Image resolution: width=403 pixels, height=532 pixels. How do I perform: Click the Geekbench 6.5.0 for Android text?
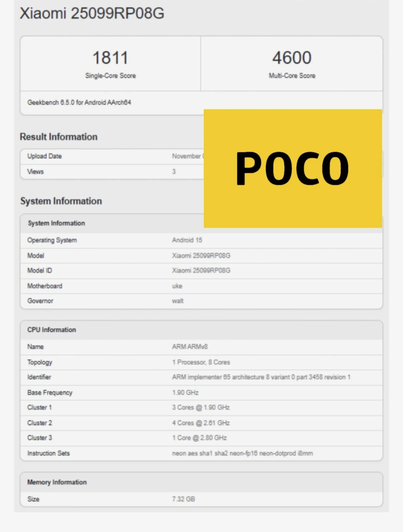click(x=79, y=102)
